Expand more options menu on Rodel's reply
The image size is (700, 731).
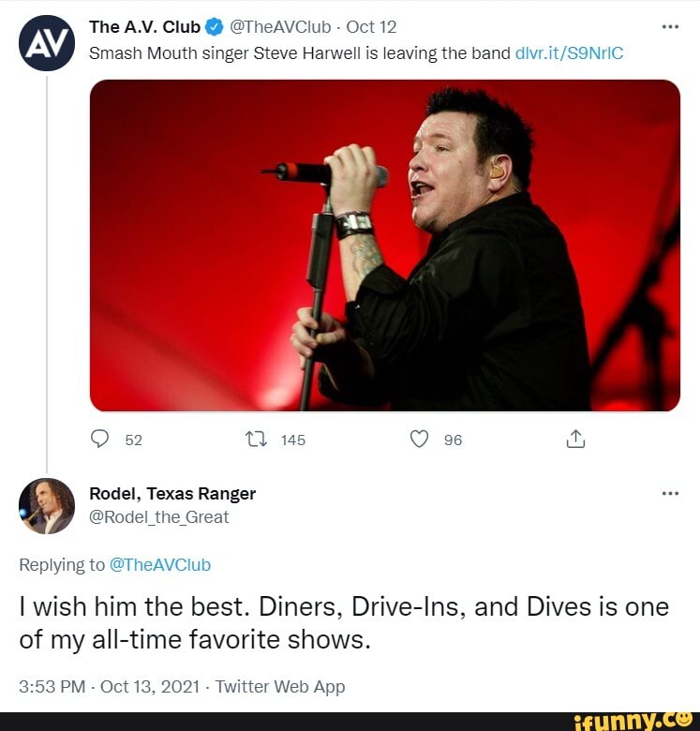click(x=669, y=493)
